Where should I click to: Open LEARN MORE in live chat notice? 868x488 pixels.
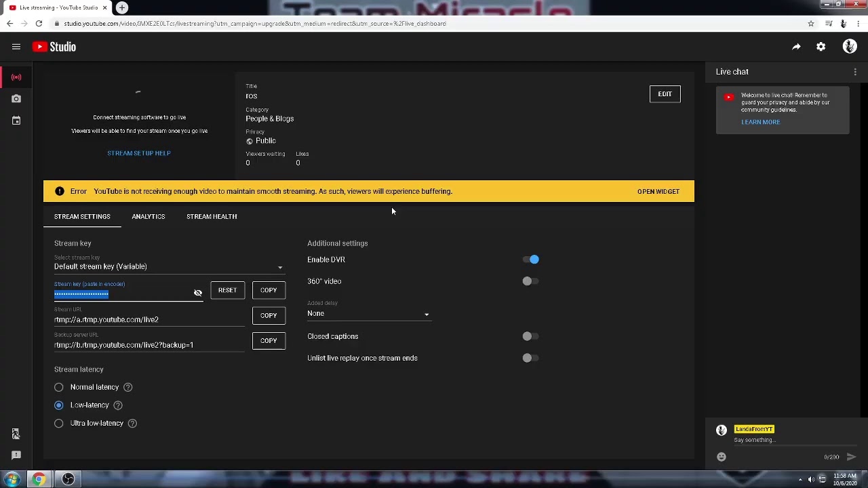coord(761,122)
